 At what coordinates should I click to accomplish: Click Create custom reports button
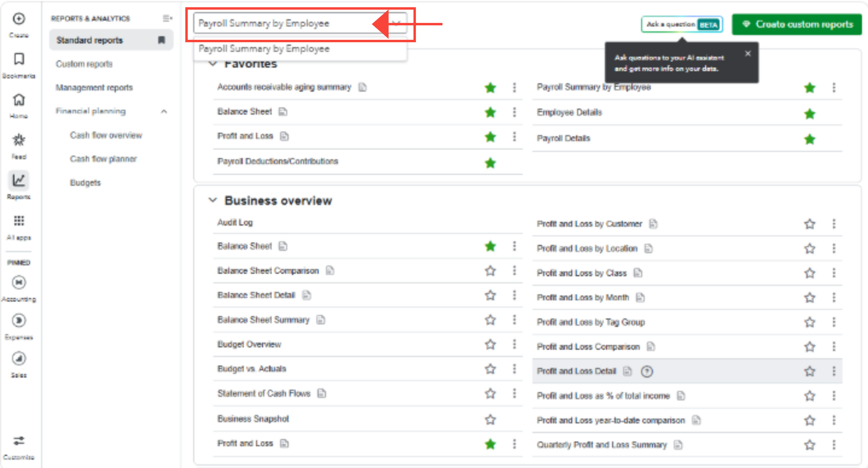(x=796, y=24)
